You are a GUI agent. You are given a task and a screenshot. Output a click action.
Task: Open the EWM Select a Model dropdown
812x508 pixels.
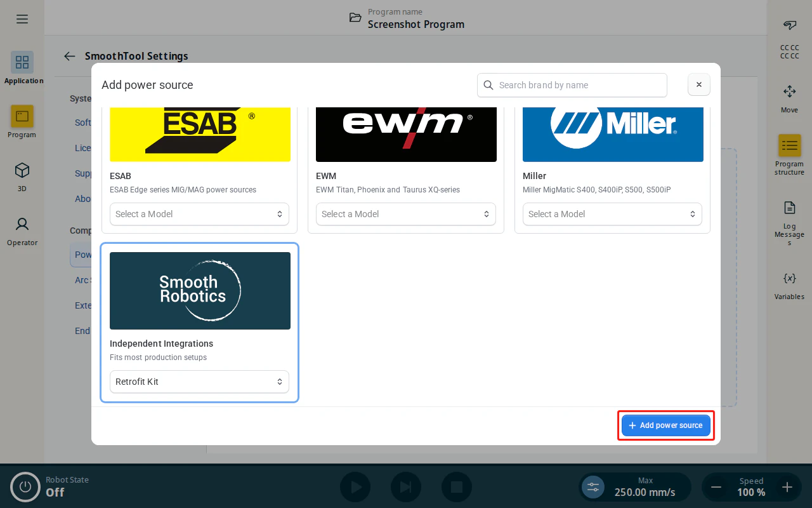pyautogui.click(x=406, y=214)
